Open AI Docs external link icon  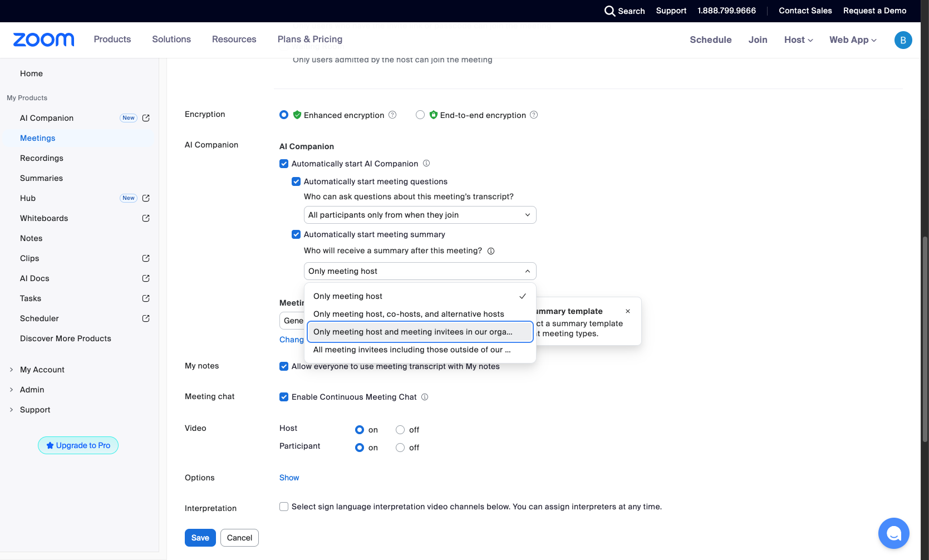pos(146,278)
